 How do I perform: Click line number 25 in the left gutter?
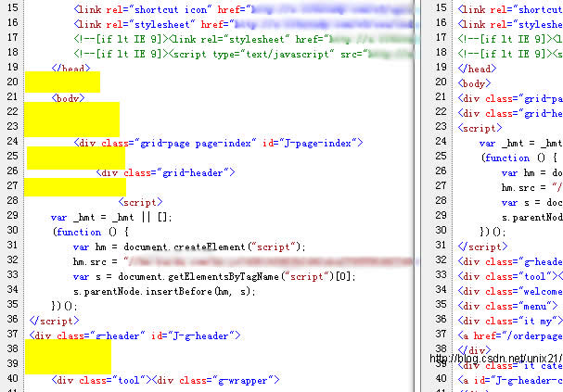click(x=13, y=156)
